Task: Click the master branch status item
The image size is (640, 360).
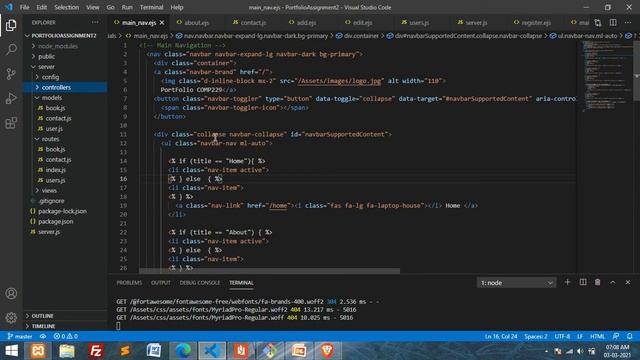Action: [20, 336]
